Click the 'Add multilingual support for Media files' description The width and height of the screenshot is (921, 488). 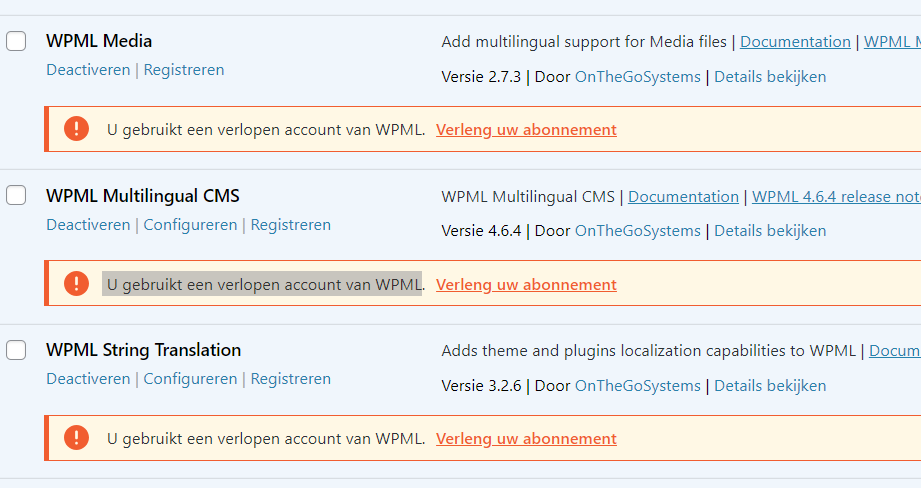tap(584, 42)
